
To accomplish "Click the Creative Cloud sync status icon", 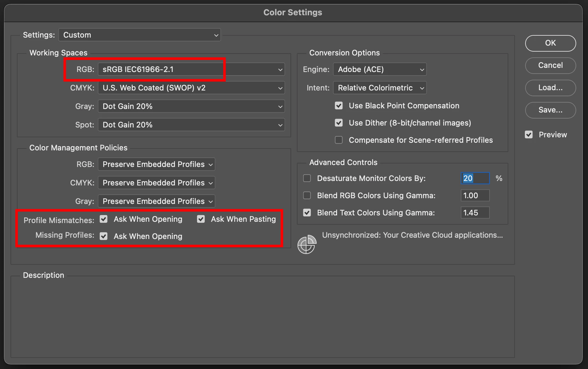I will [x=307, y=244].
